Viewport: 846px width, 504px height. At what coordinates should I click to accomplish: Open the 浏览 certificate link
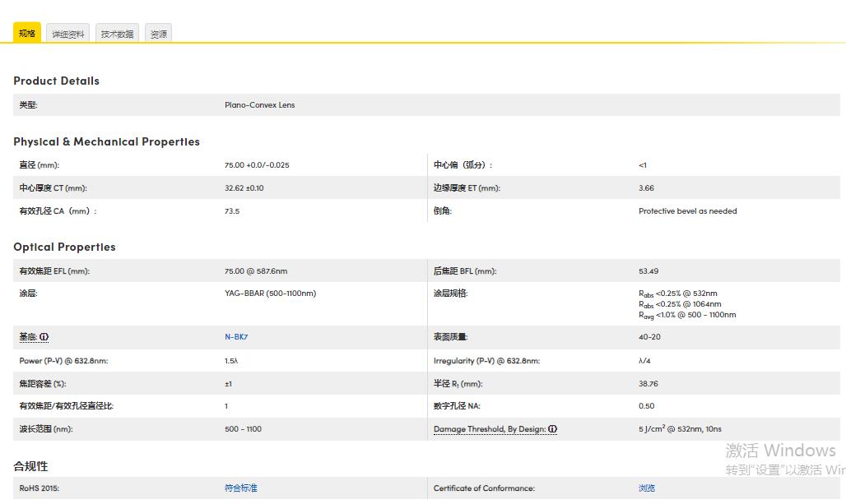coord(647,488)
